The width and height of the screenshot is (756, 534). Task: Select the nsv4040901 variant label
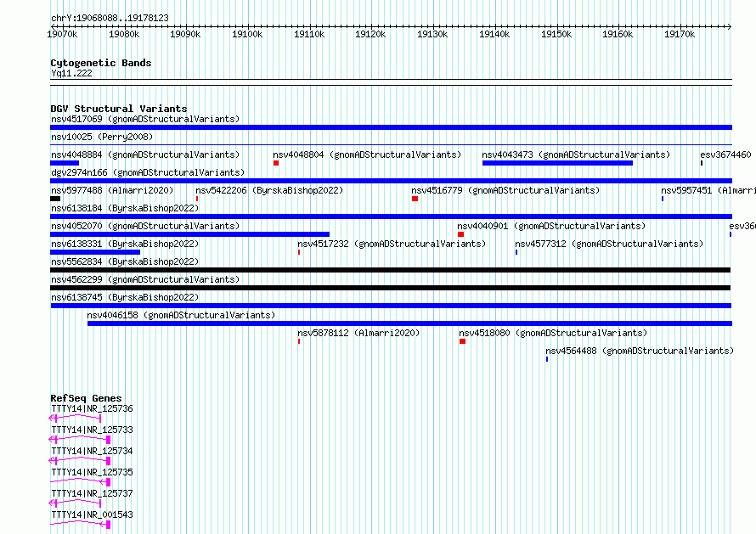551,226
